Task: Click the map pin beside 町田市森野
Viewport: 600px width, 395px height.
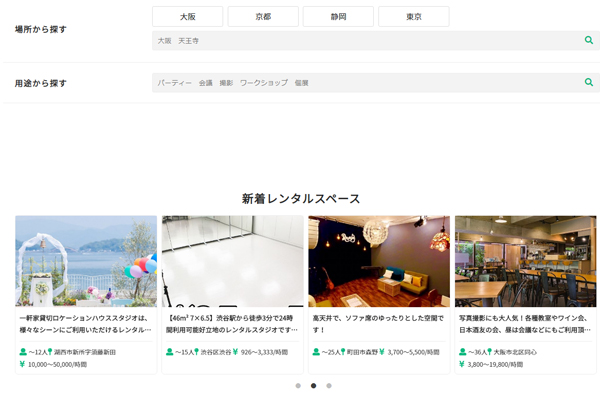Action: click(x=343, y=352)
